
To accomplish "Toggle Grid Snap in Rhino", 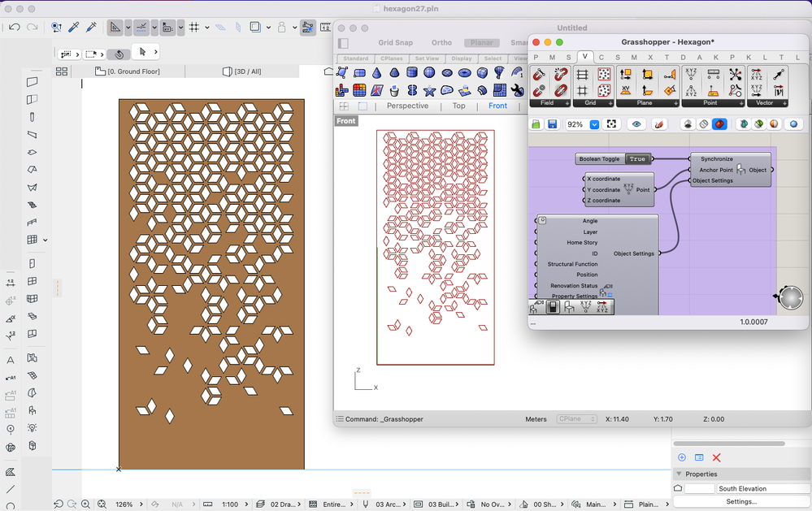I will click(x=395, y=43).
